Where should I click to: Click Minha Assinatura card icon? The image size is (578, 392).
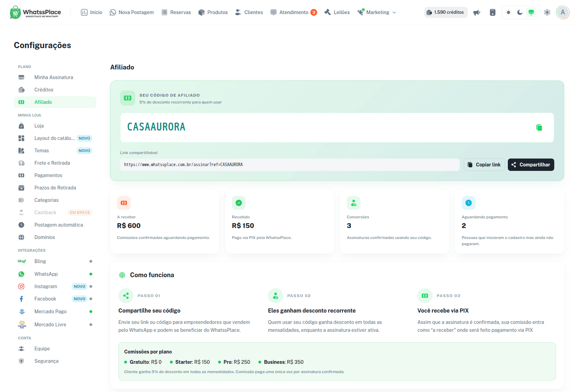(x=21, y=77)
